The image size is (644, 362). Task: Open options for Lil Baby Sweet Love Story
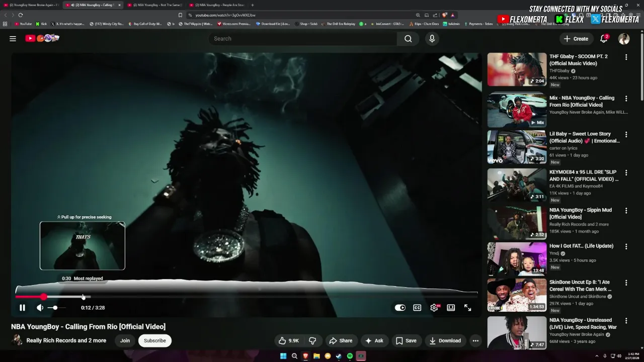click(x=626, y=135)
